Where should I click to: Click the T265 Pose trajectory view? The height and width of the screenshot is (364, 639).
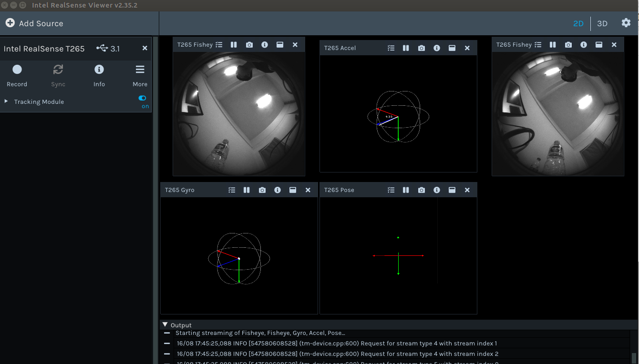398,256
